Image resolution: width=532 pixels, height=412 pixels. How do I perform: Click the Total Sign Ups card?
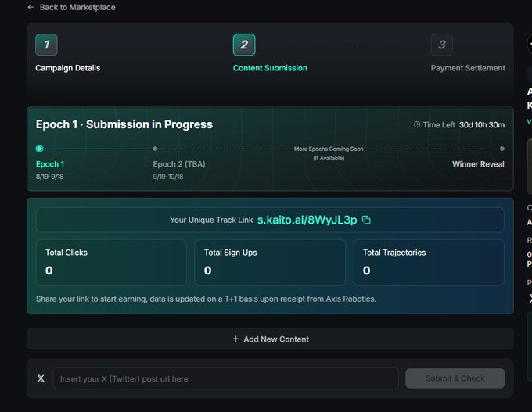(270, 263)
